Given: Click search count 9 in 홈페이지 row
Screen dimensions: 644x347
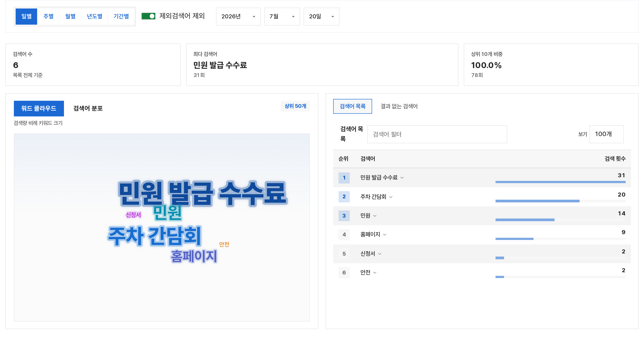Looking at the screenshot, I should (x=623, y=232).
